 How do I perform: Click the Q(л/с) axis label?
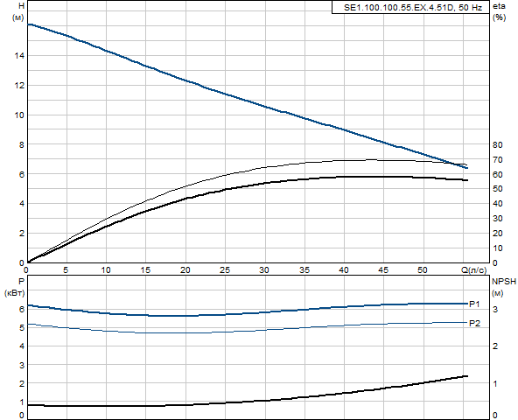coord(473,270)
